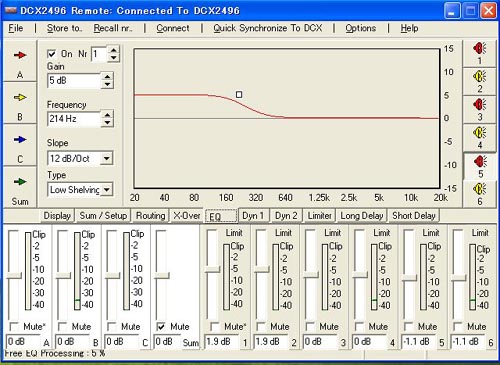Mute output channel 1
This screenshot has width=500, height=365.
[x=215, y=326]
